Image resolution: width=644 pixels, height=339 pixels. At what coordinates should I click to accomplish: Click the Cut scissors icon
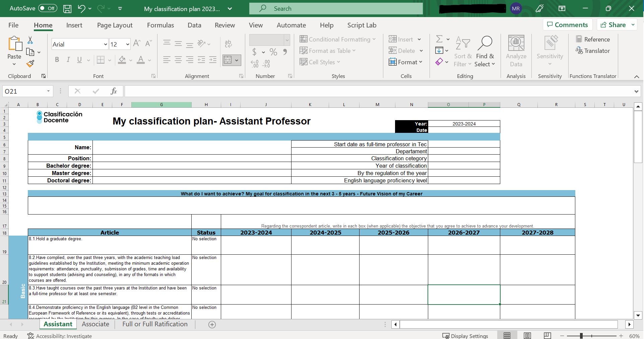(x=30, y=40)
